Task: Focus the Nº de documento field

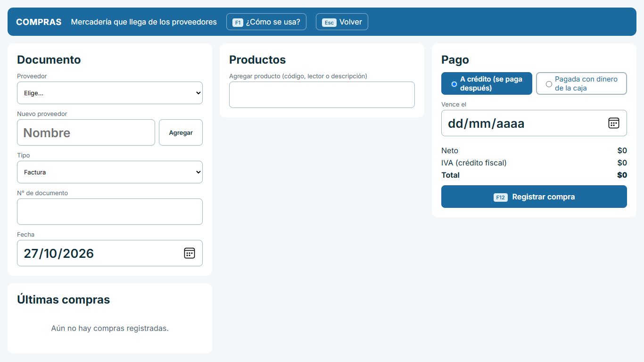Action: coord(110,212)
